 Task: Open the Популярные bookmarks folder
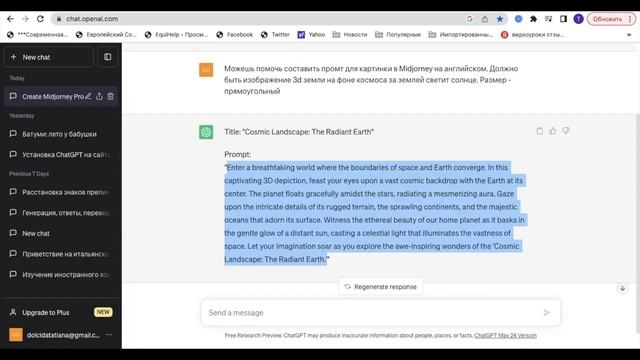click(x=398, y=35)
